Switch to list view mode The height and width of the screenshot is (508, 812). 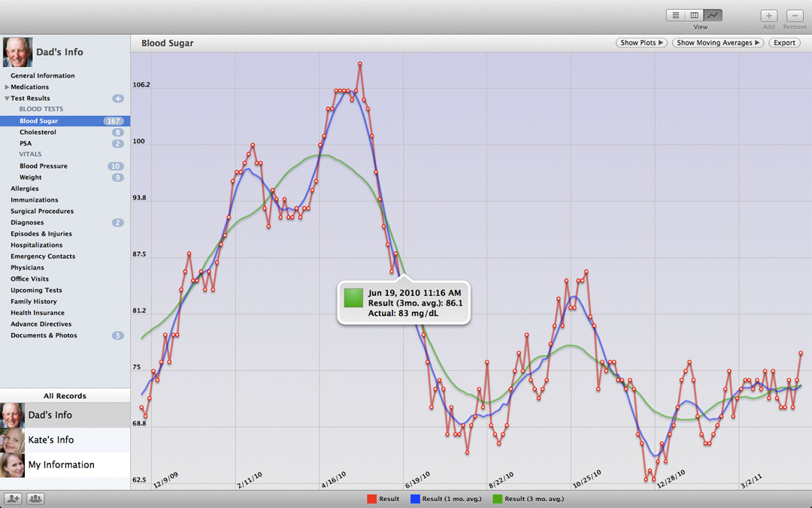675,15
